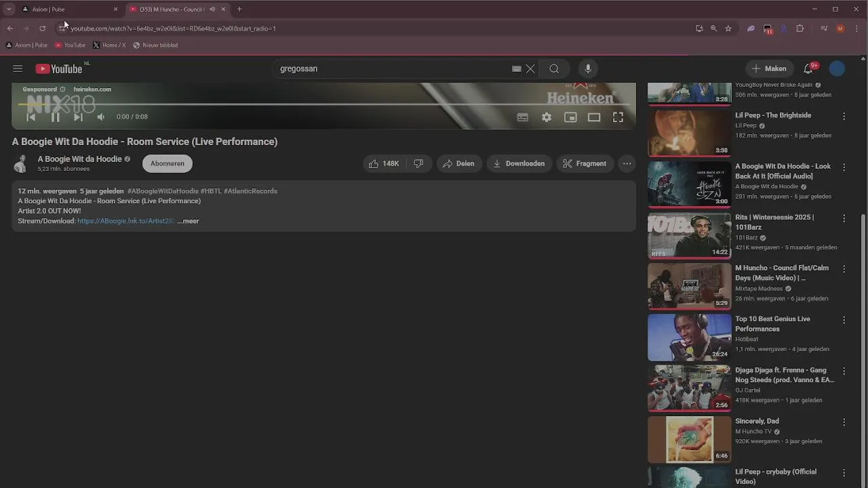Viewport: 868px width, 488px height.
Task: Open the tab search dropdown arrow
Action: pos(9,9)
